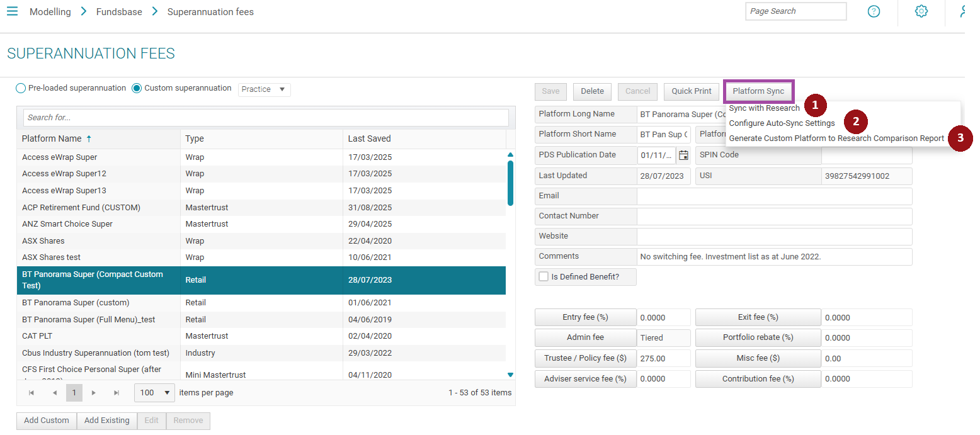Go to previous page of list
The image size is (980, 435).
click(55, 393)
